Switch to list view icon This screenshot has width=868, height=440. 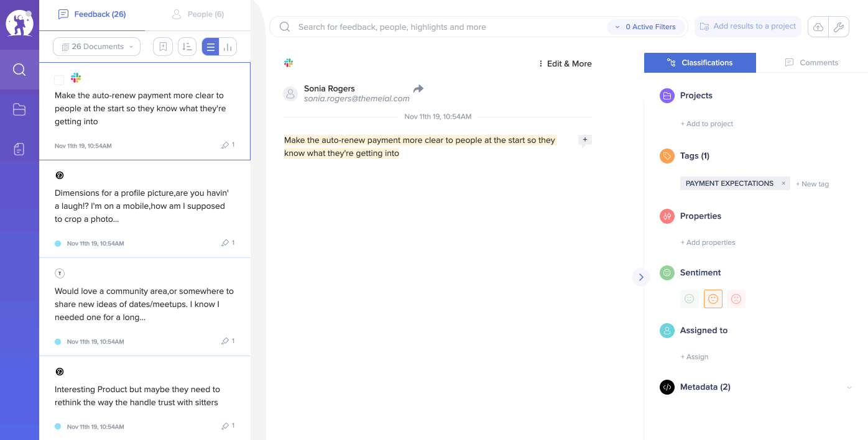[211, 47]
